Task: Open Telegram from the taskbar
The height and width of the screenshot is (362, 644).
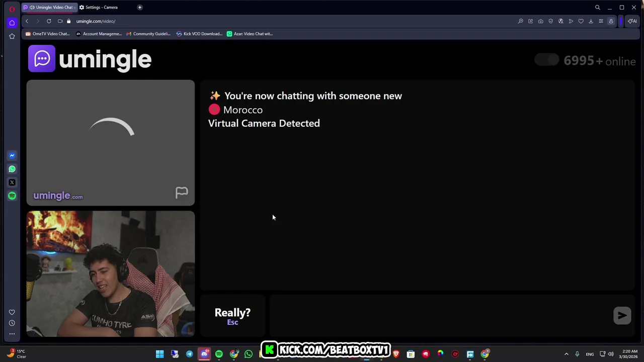Action: [x=189, y=354]
